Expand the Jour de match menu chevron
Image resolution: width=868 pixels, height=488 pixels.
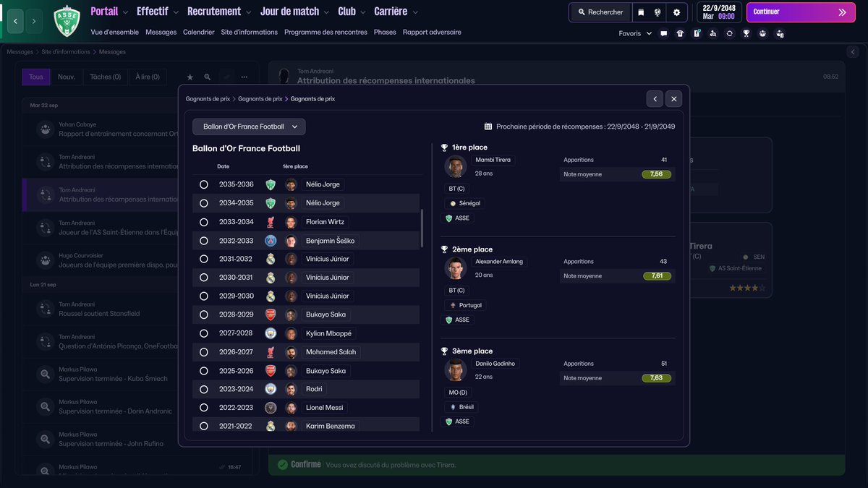tap(327, 12)
